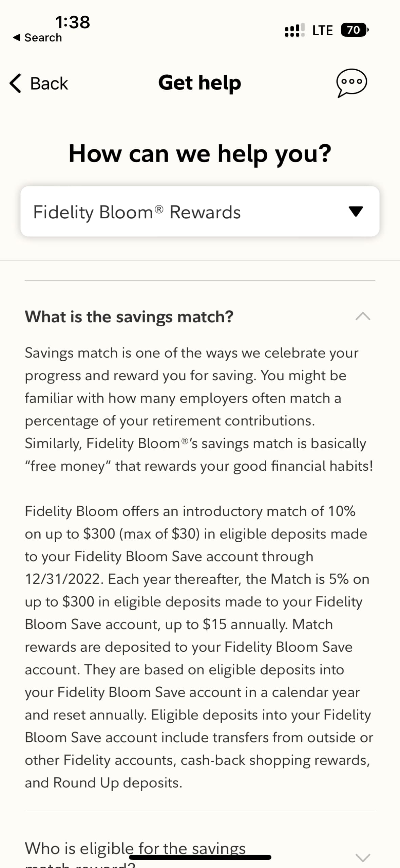
Task: Expand the eligibility question chevron
Action: (363, 857)
